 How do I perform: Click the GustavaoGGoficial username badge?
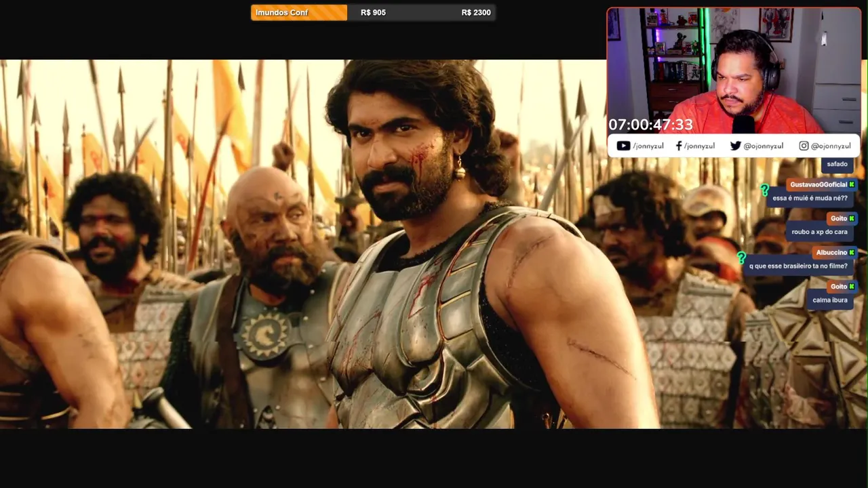[822, 184]
